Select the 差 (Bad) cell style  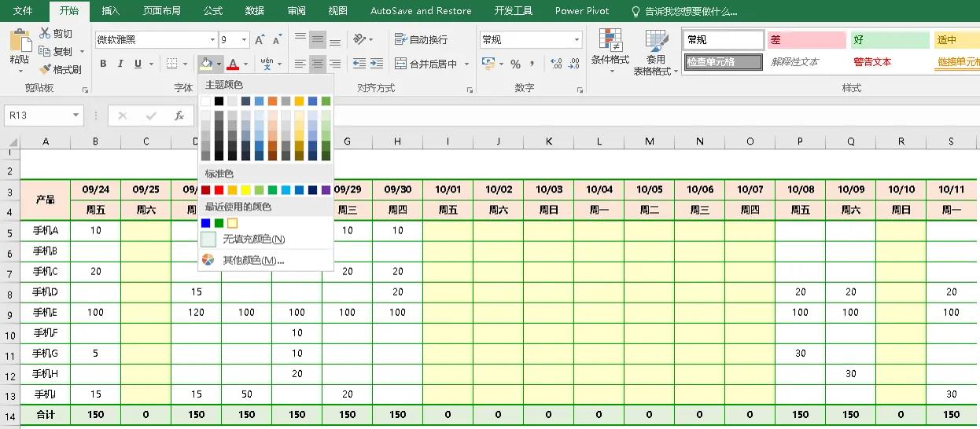coord(806,40)
